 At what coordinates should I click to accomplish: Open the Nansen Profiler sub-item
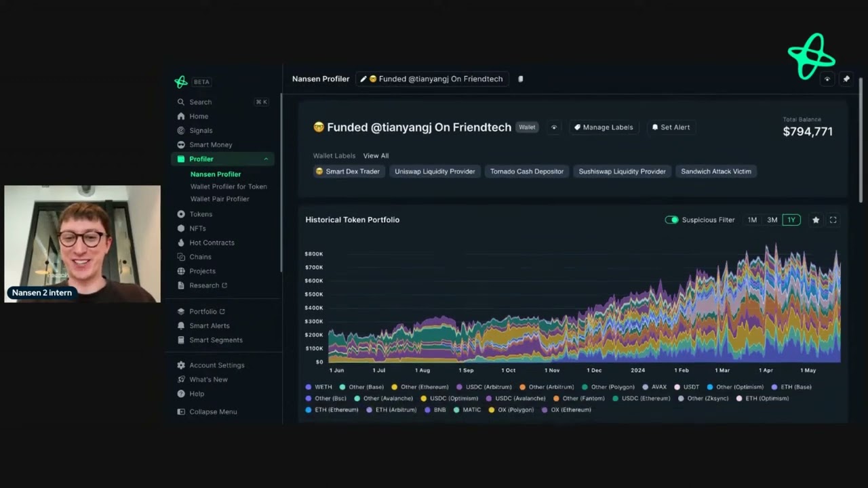tap(216, 174)
